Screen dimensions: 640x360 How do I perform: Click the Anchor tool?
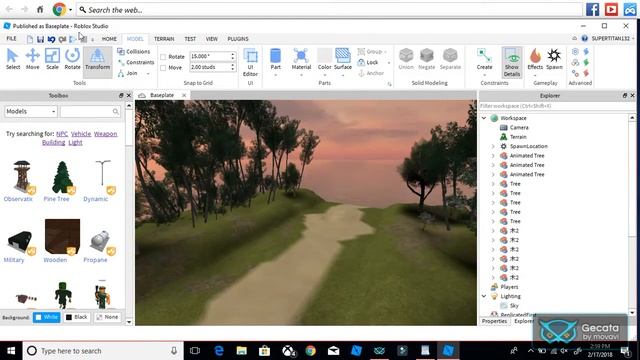(x=371, y=73)
